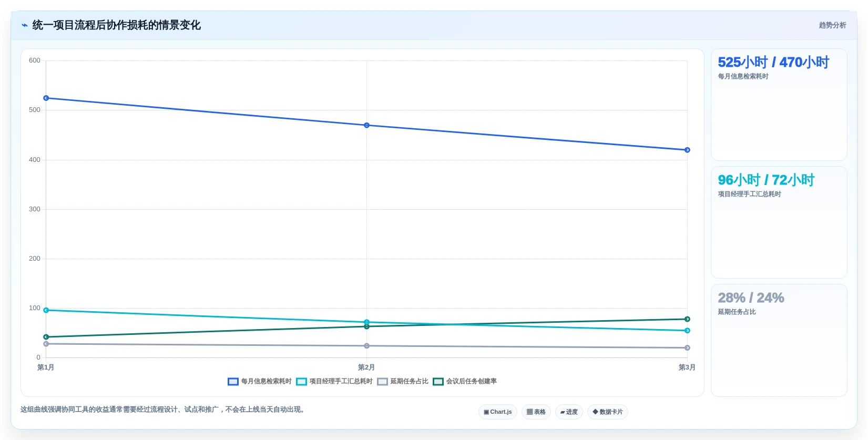Toggle 项目经理手工汇总耗时 legend swatch

[301, 382]
